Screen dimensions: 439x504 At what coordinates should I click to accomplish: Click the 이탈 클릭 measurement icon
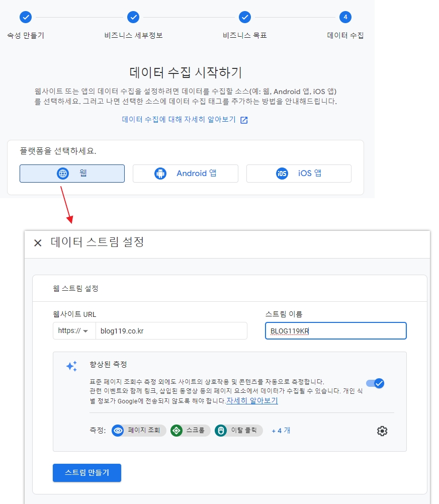point(222,431)
